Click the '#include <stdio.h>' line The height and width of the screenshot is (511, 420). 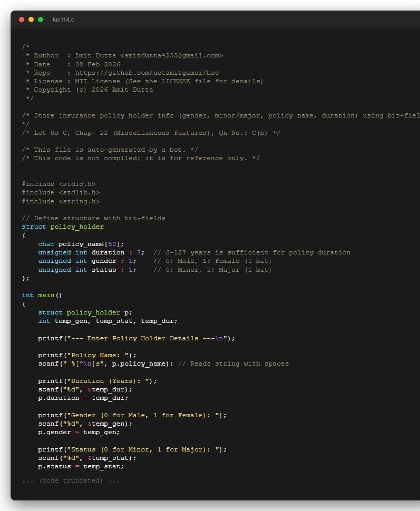[58, 184]
